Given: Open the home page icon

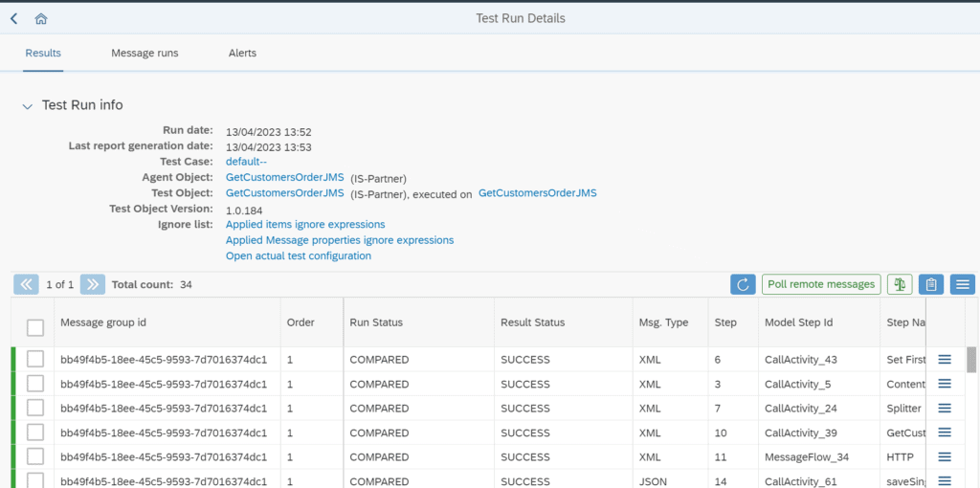Looking at the screenshot, I should pyautogui.click(x=41, y=19).
